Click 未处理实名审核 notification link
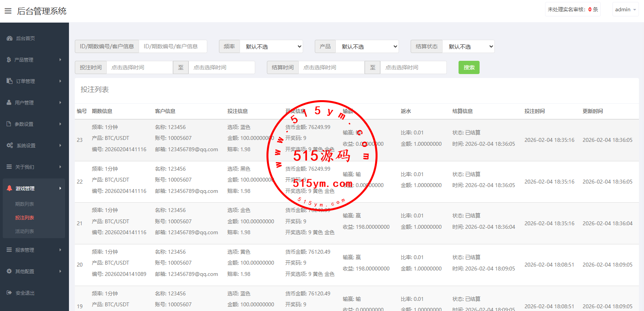Screen dimensions: 644x311 coord(572,9)
